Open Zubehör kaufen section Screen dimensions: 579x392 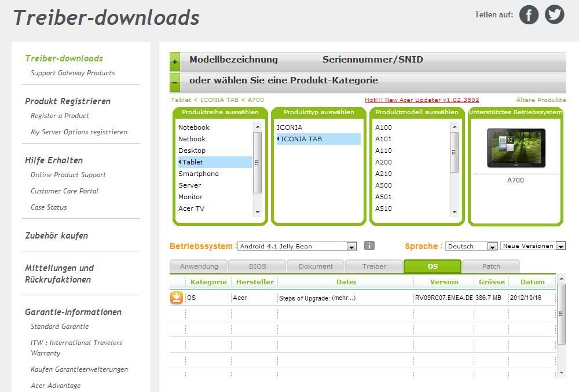coord(57,236)
